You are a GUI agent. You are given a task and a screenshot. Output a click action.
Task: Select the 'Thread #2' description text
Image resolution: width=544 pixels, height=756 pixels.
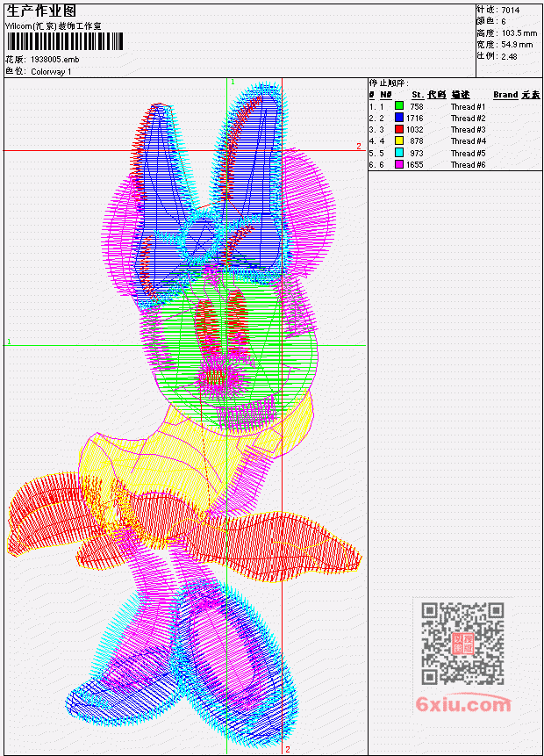coord(468,119)
